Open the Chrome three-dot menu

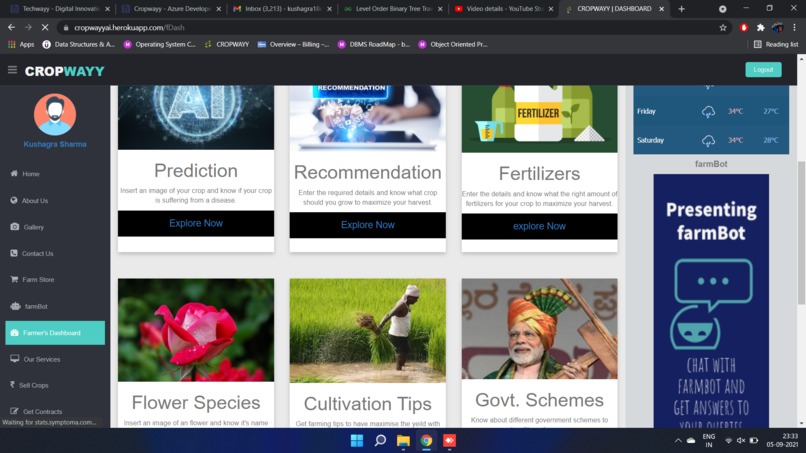pyautogui.click(x=795, y=27)
